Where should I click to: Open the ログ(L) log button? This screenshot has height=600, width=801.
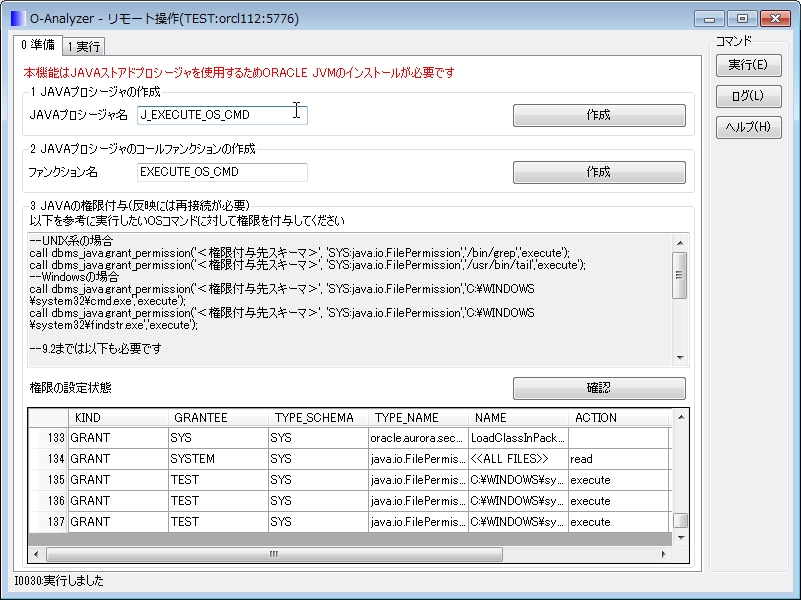pos(748,96)
